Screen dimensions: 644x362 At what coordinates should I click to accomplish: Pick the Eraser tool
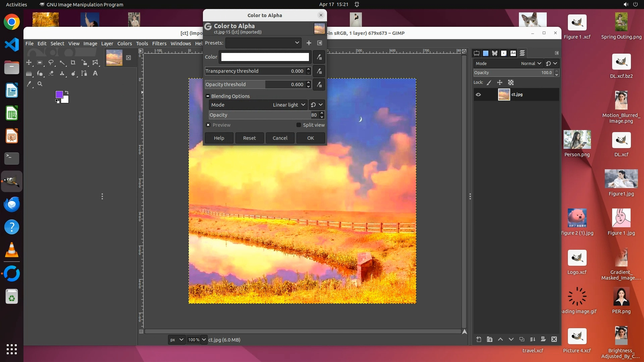tap(51, 73)
